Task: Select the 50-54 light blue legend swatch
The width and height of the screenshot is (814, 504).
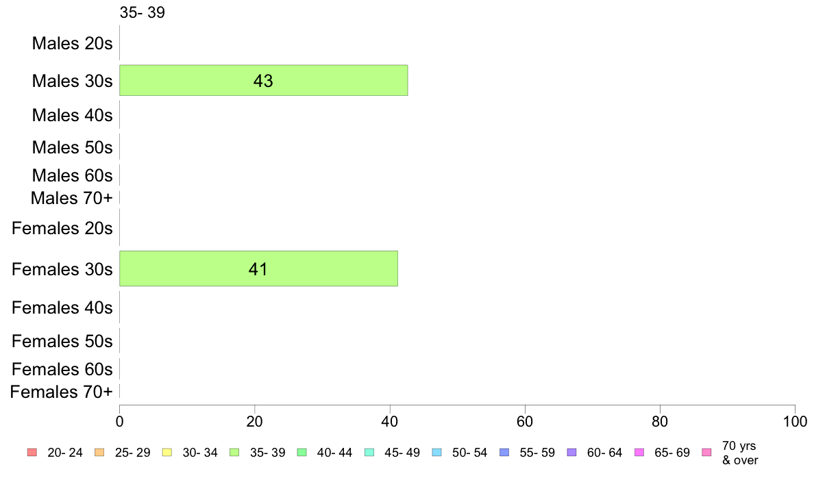Action: point(436,452)
